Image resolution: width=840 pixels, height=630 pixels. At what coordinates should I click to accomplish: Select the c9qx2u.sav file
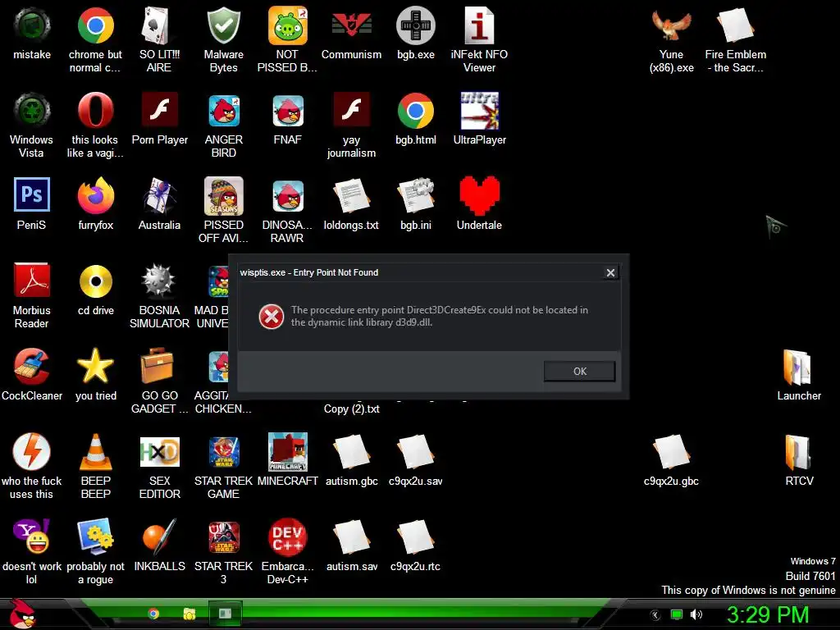coord(415,452)
